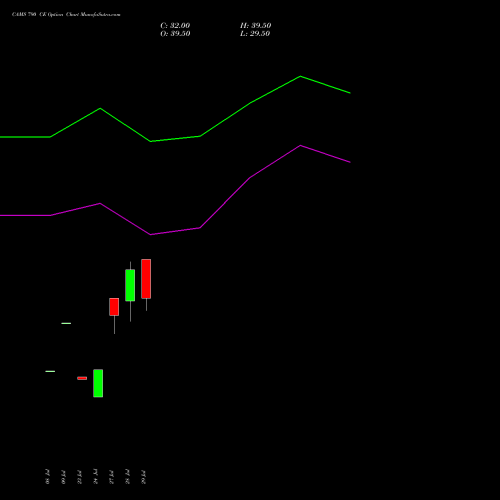Select the low value 'L: 29.50'

pyautogui.click(x=255, y=34)
